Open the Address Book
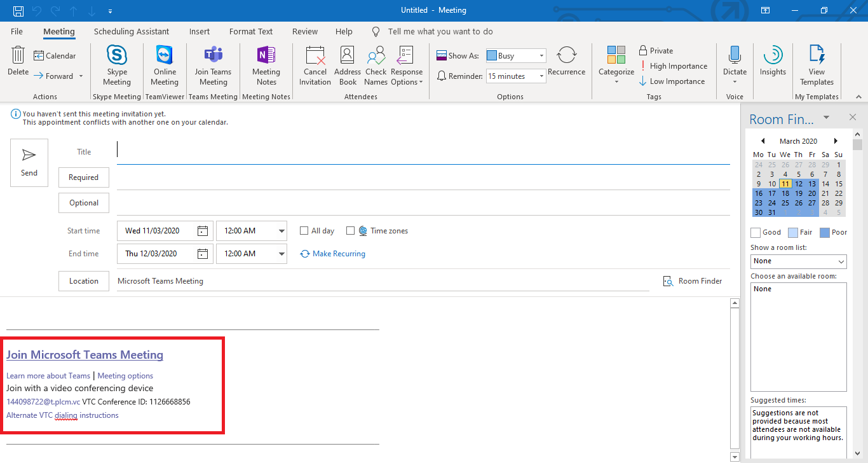Screen dimensions: 868x463 348,66
